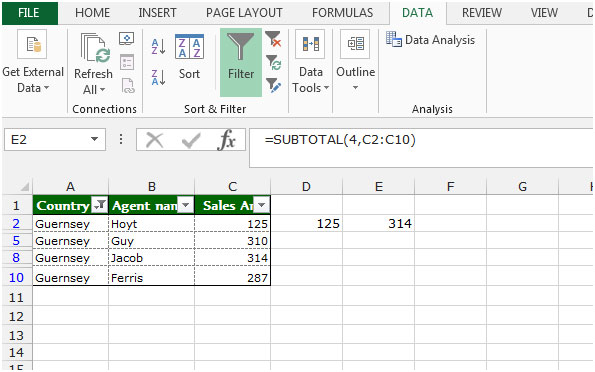595x372 pixels.
Task: Switch to the REVIEW tab
Action: tap(482, 13)
